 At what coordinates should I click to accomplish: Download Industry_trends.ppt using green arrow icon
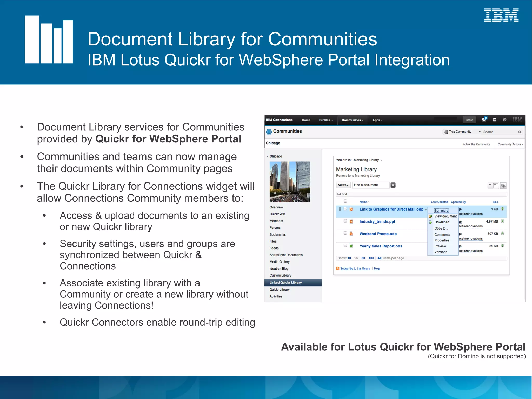(x=503, y=221)
